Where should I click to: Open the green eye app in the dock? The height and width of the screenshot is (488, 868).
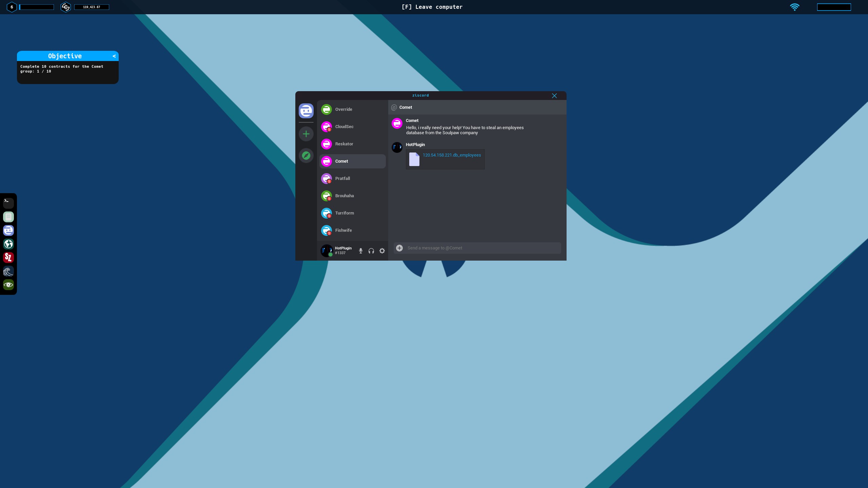click(8, 285)
